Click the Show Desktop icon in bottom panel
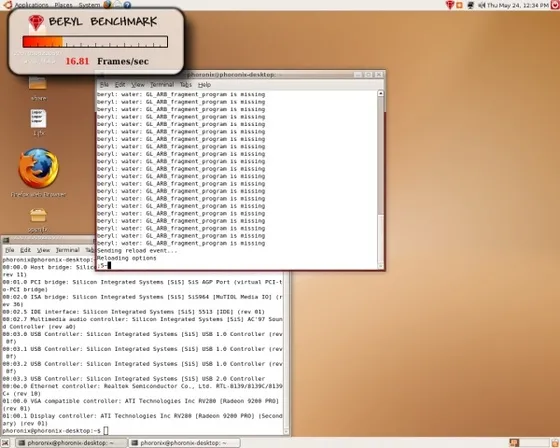The width and height of the screenshot is (560, 448). (5, 443)
